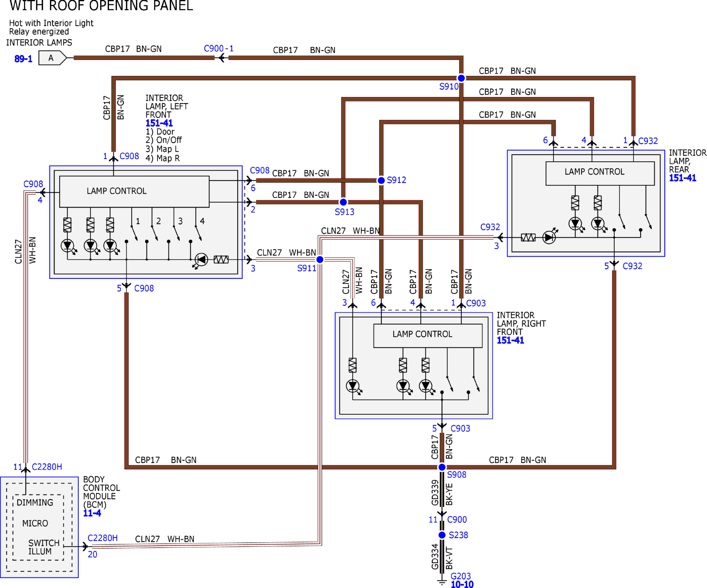707x588 pixels.
Task: Select the rear lamp LAMP CONTROL box
Action: tap(600, 173)
